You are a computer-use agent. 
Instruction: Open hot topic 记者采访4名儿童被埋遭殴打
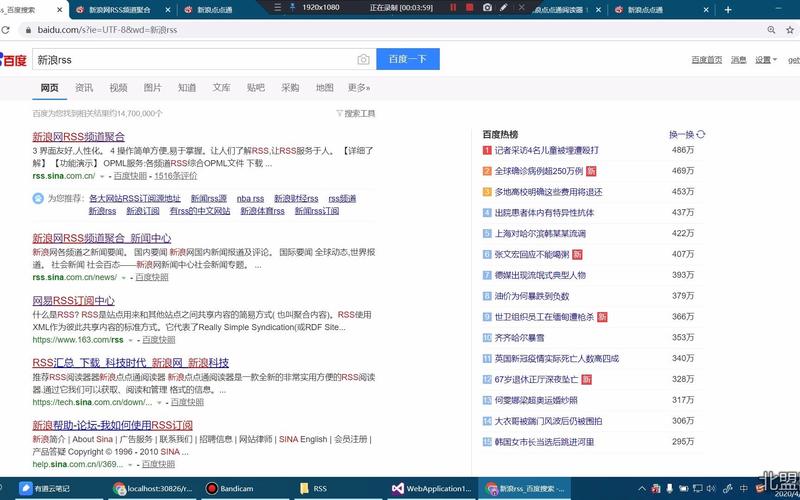[546, 150]
